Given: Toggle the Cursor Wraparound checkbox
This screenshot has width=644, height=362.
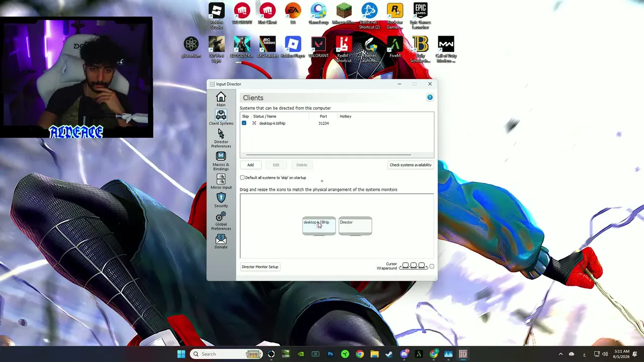Looking at the screenshot, I should (432, 266).
